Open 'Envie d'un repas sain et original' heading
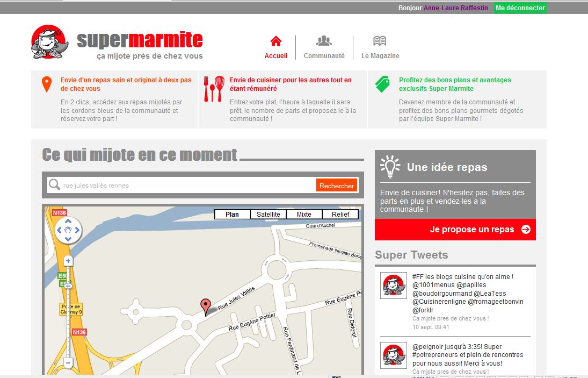The image size is (588, 378). pyautogui.click(x=126, y=84)
